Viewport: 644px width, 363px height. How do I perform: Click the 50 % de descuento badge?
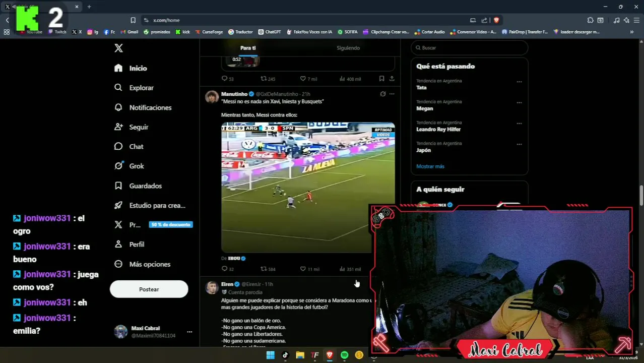171,225
